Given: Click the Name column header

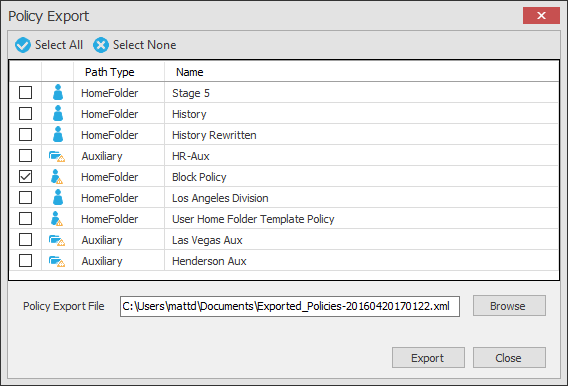Looking at the screenshot, I should click(x=189, y=72).
